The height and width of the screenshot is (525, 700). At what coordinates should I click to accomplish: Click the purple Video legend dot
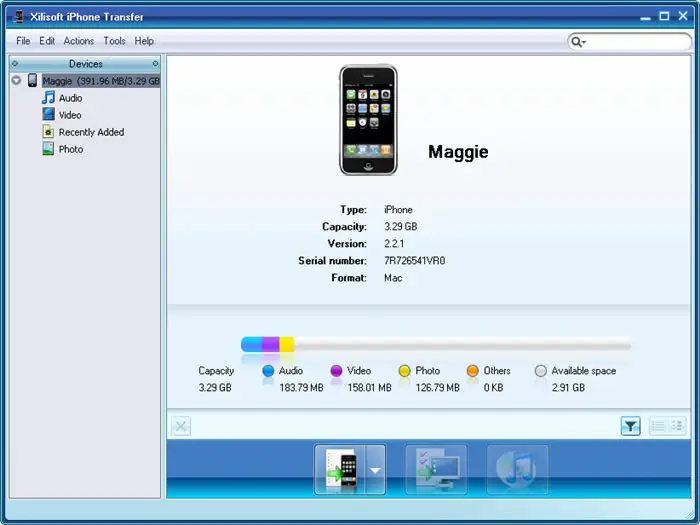(336, 371)
